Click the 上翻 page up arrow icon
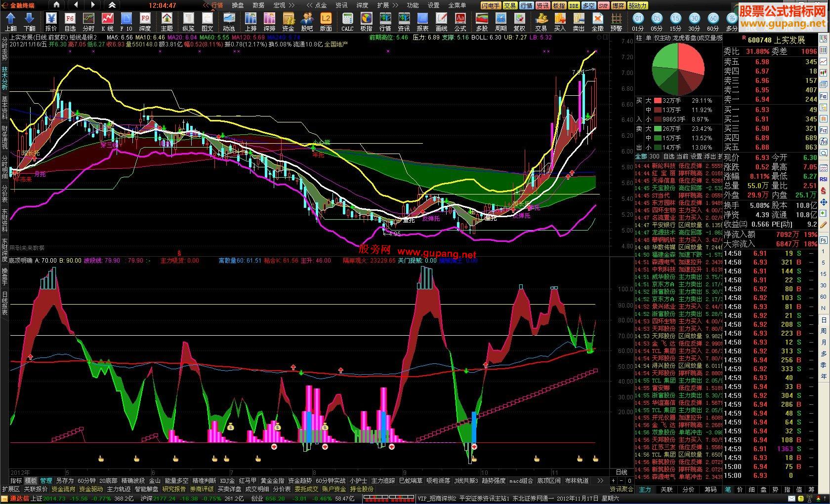 point(11,22)
